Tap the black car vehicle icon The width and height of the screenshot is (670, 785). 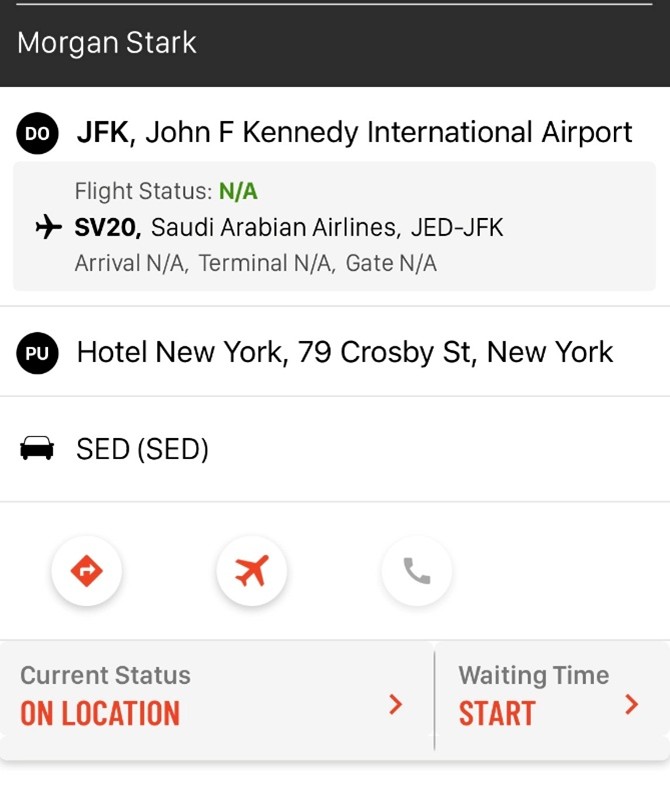point(37,450)
